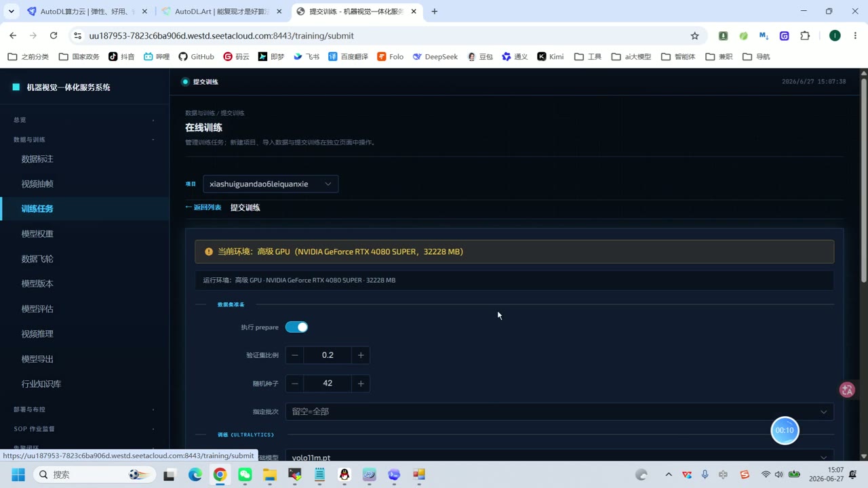Decrease the 验证集比例 value
The height and width of the screenshot is (488, 868).
295,355
